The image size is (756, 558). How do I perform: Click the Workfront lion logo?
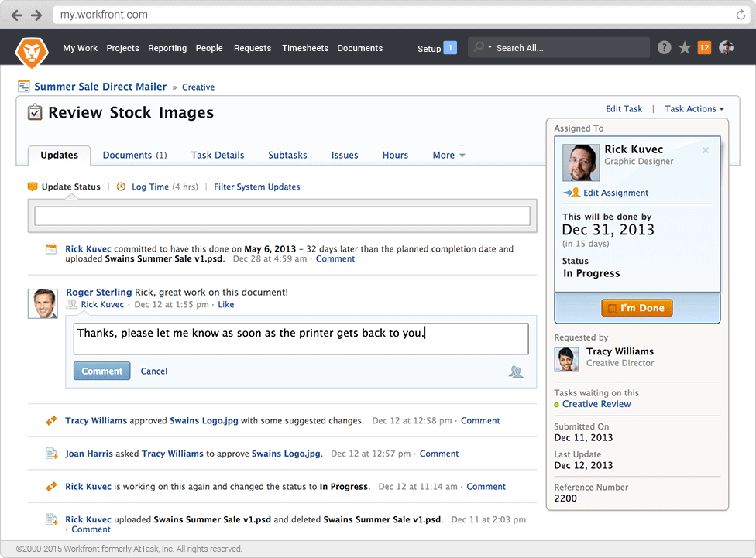tap(32, 51)
